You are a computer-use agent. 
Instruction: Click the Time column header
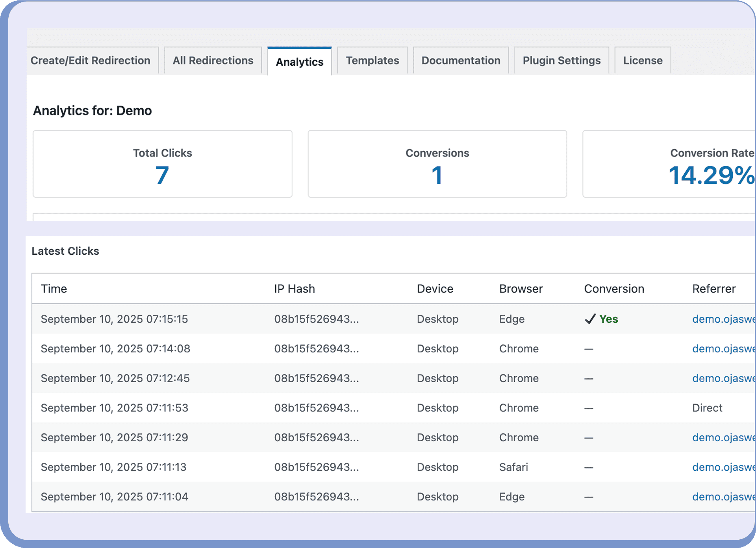(54, 289)
